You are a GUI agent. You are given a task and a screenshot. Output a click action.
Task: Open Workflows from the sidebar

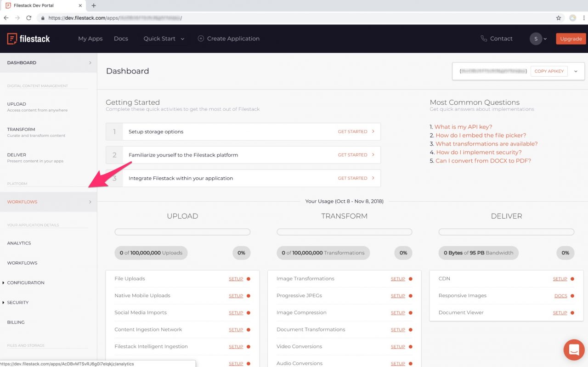tap(22, 202)
